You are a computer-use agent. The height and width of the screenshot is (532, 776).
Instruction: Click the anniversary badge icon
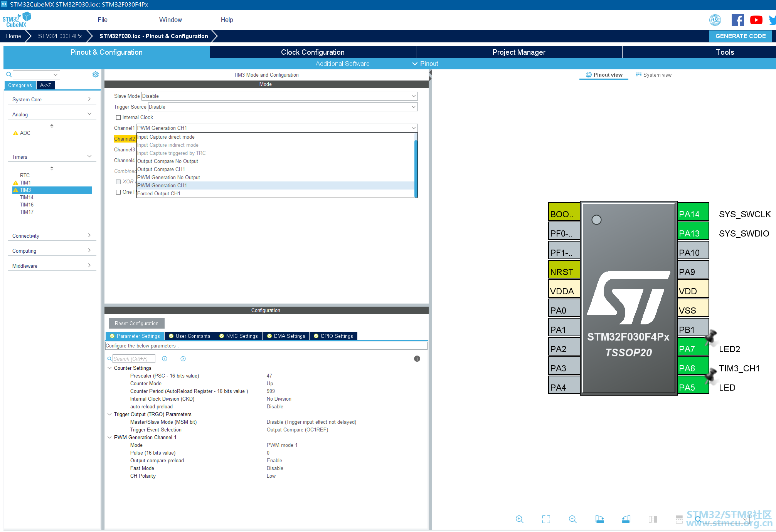coord(715,20)
